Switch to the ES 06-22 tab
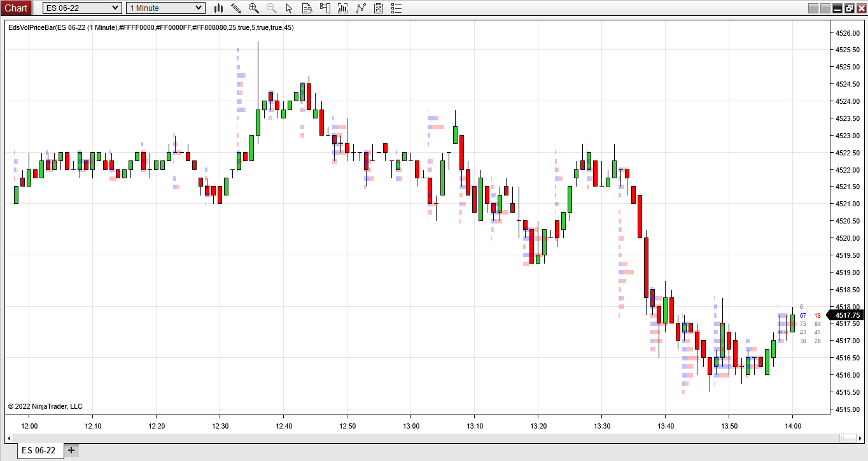 click(x=38, y=450)
